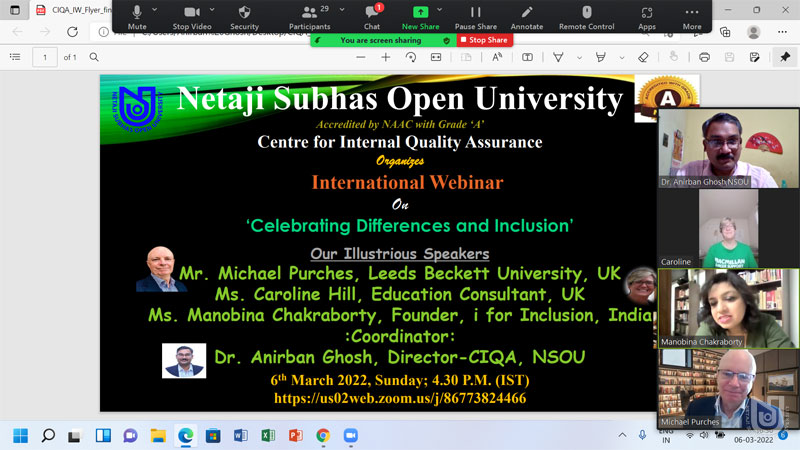Image resolution: width=800 pixels, height=450 pixels.
Task: Rotate the PDF page
Action: pyautogui.click(x=411, y=57)
